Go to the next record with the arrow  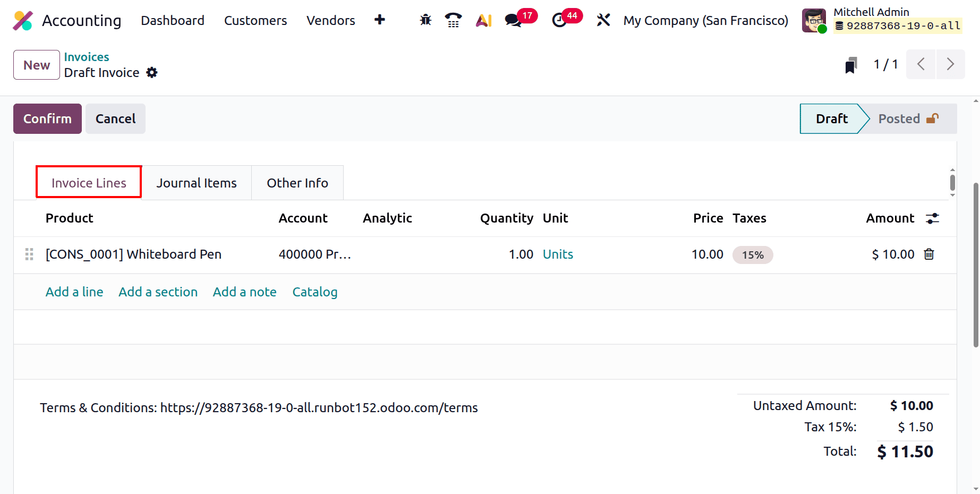pyautogui.click(x=951, y=64)
